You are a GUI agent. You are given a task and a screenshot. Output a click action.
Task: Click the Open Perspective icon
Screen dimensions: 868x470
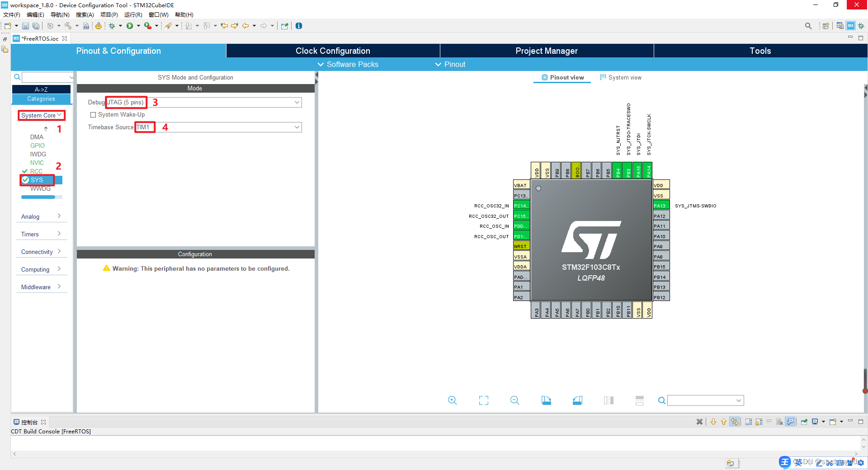tap(826, 26)
